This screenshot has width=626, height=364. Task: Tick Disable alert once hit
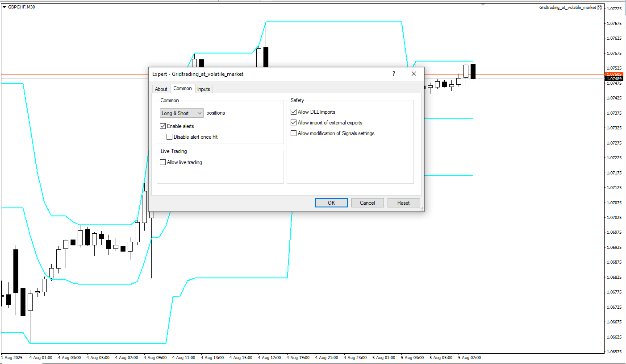pos(170,137)
